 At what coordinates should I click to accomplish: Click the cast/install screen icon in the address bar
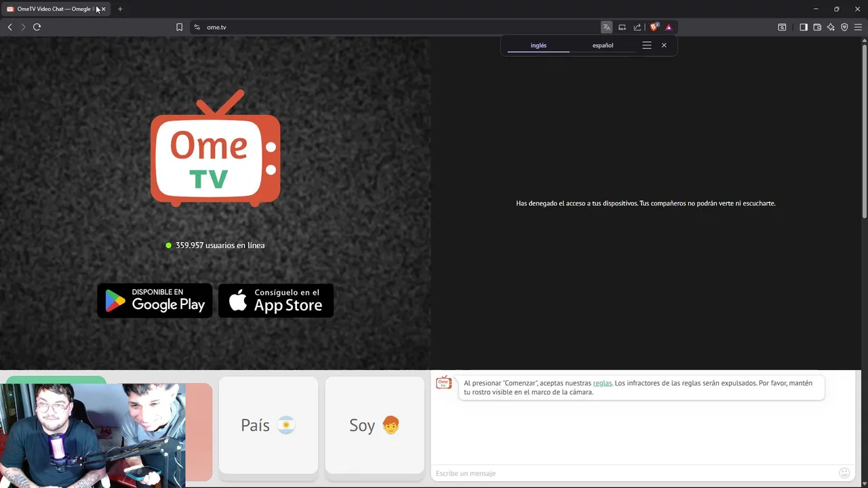[622, 27]
